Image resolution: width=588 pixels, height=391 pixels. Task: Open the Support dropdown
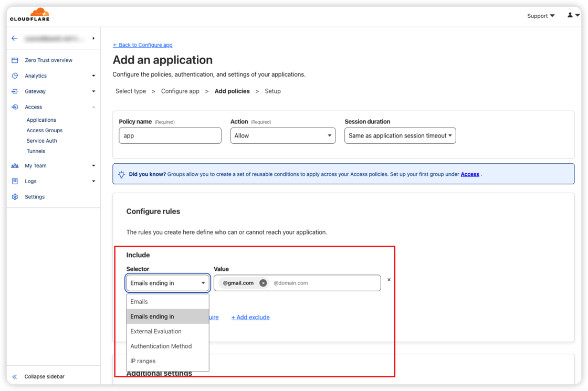tap(541, 16)
